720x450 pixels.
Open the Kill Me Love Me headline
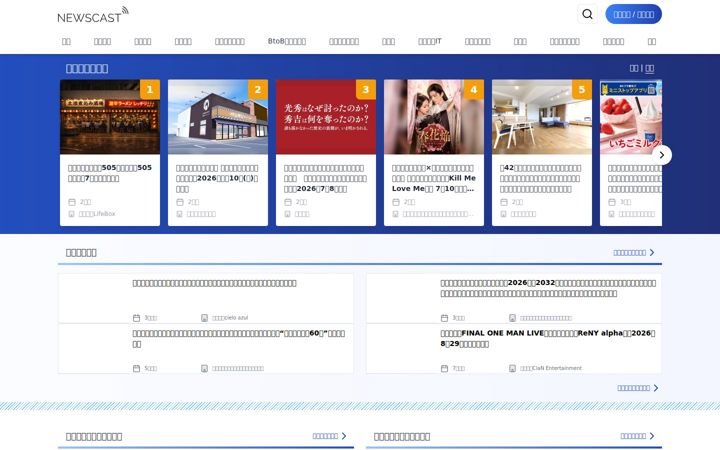coord(434,178)
